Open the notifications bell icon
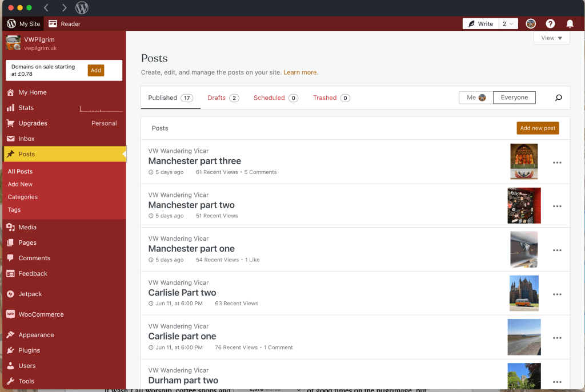Image resolution: width=585 pixels, height=392 pixels. pos(570,24)
